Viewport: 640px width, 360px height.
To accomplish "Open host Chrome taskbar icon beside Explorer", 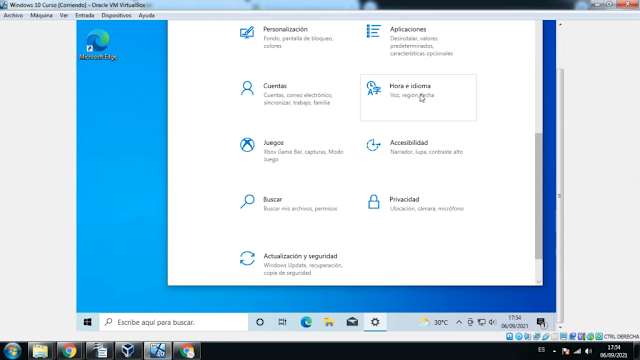I will click(x=69, y=351).
